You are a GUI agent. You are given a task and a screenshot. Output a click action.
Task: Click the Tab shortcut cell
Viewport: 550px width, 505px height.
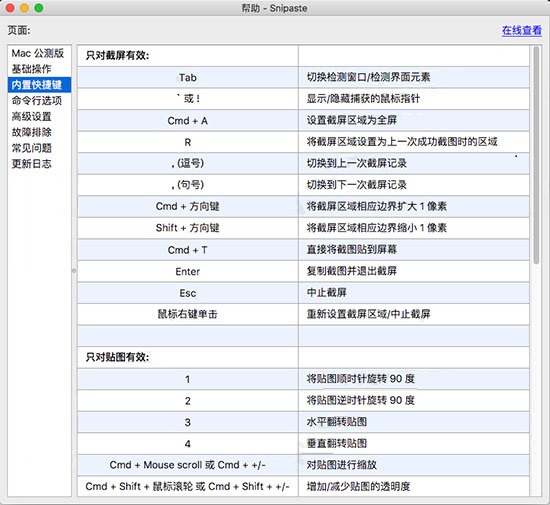[x=188, y=78]
